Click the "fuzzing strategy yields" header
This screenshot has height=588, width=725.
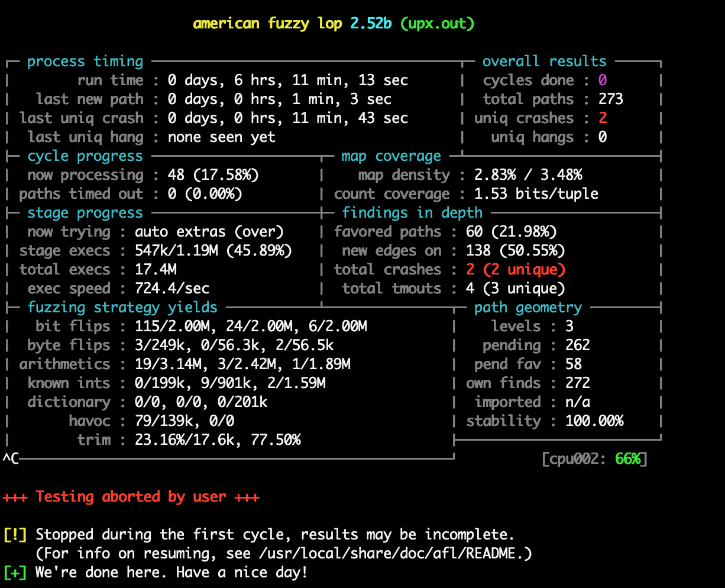pos(122,308)
